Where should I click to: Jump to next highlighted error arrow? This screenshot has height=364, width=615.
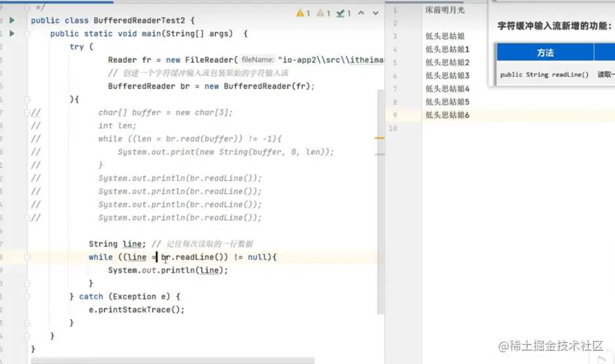click(375, 13)
